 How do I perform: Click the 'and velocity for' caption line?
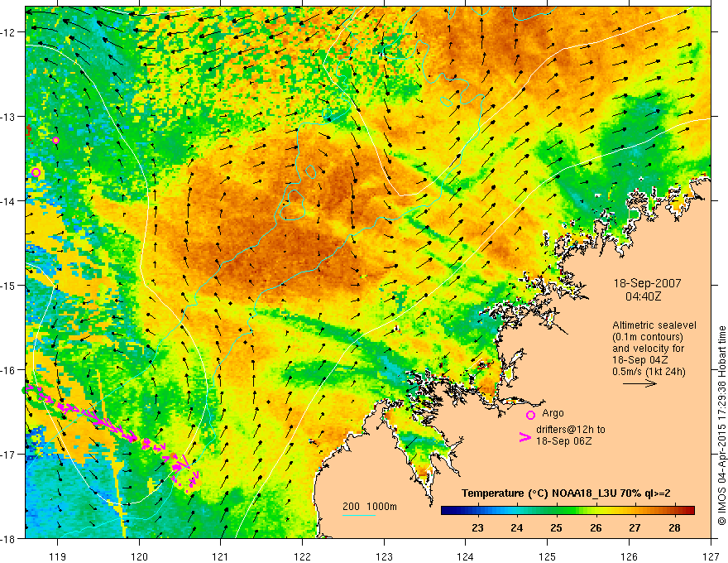[648, 348]
